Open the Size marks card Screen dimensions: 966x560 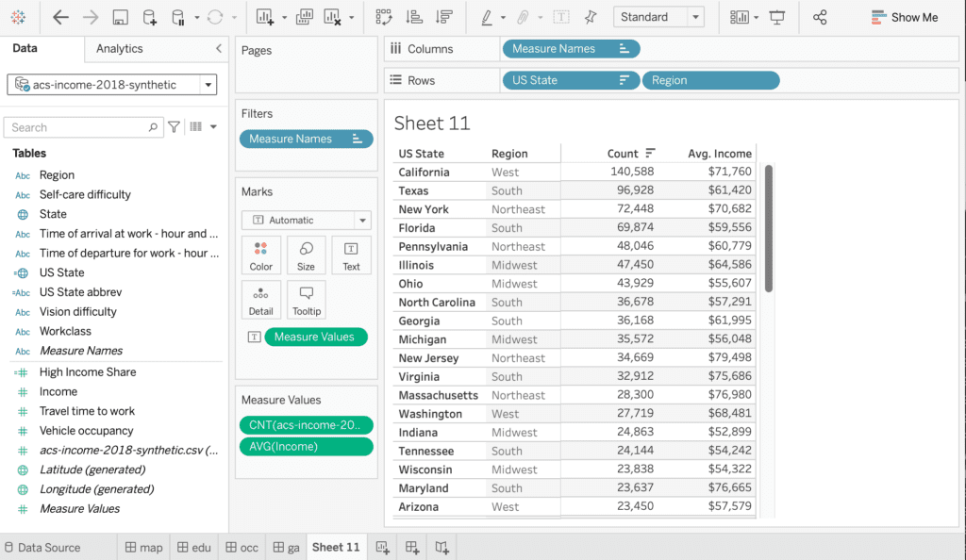coord(306,255)
